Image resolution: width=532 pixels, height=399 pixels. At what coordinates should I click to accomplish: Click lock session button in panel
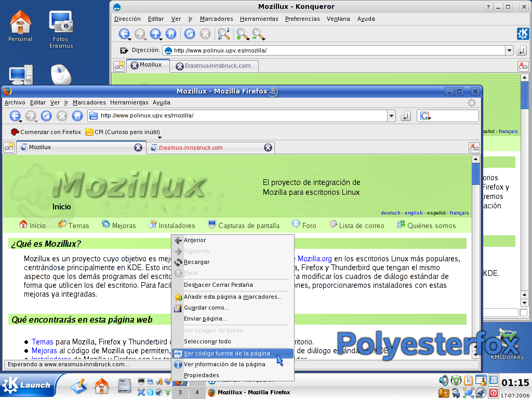tap(494, 379)
